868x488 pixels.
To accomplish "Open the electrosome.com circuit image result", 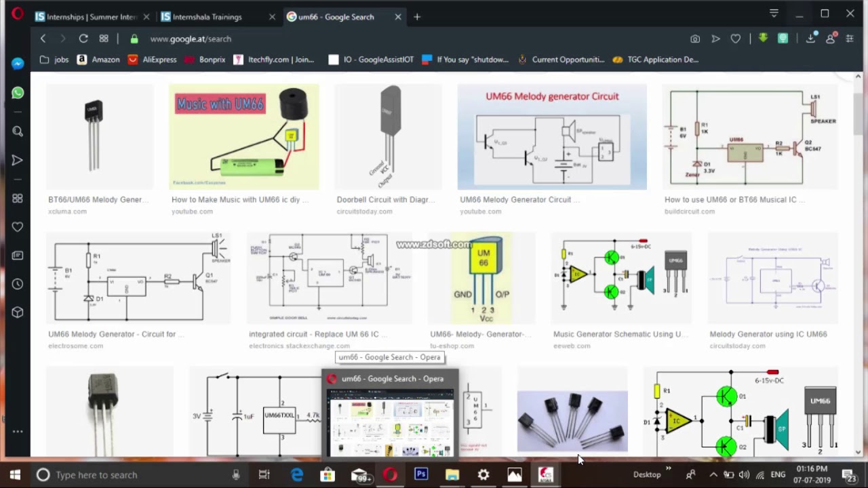I will tap(138, 278).
